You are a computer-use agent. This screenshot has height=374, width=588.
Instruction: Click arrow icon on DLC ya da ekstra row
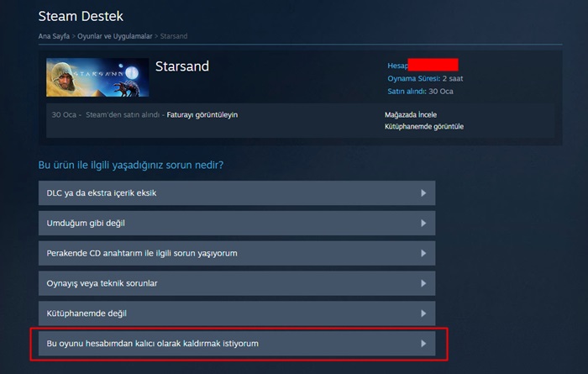423,192
